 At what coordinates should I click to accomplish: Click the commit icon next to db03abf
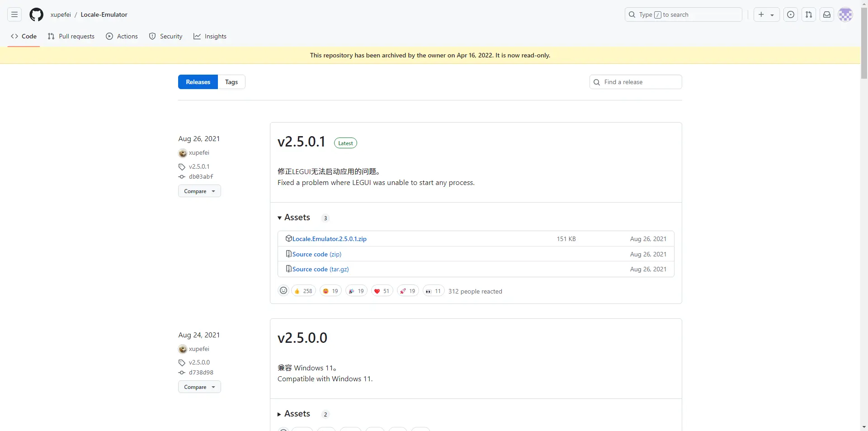point(182,177)
